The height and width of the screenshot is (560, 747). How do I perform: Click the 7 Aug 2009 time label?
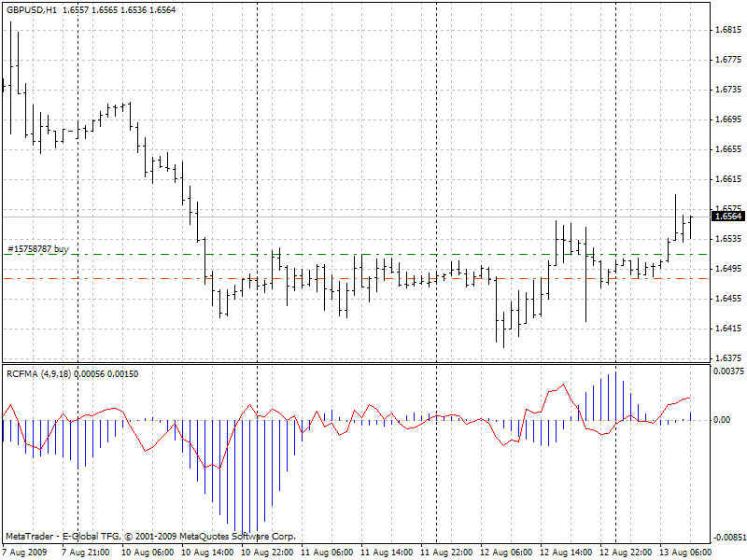pyautogui.click(x=25, y=552)
